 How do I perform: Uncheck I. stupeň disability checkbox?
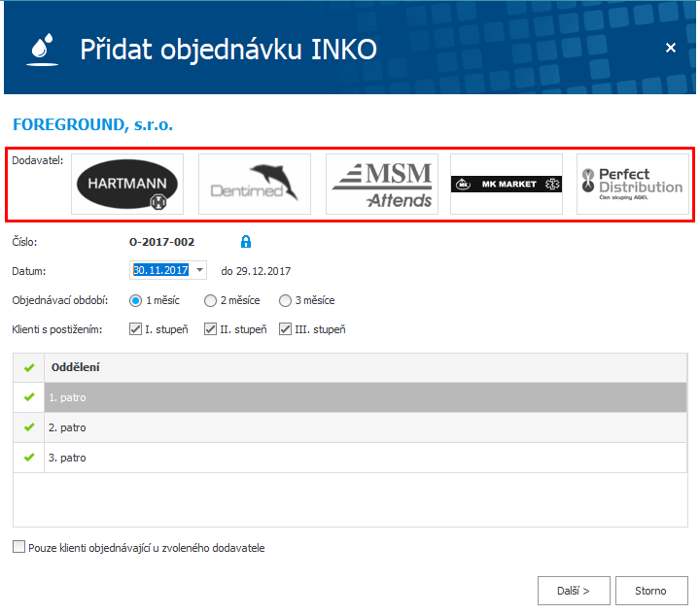point(135,329)
